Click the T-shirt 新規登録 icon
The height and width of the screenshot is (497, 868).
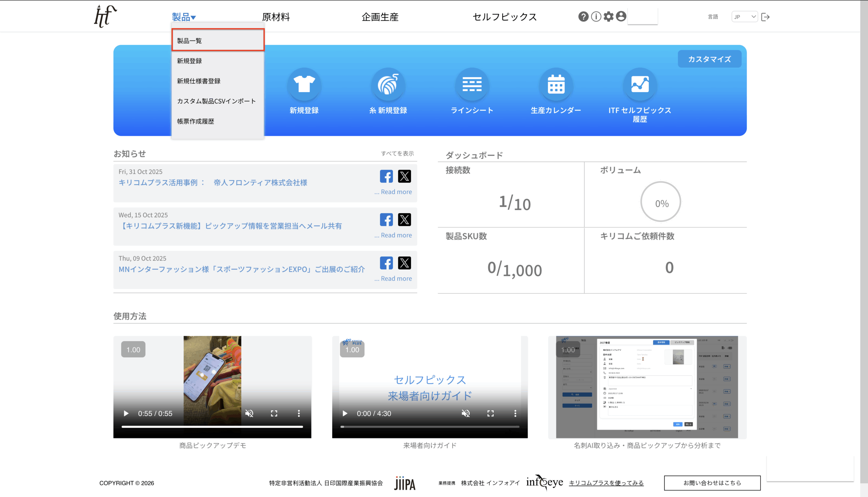click(x=304, y=85)
